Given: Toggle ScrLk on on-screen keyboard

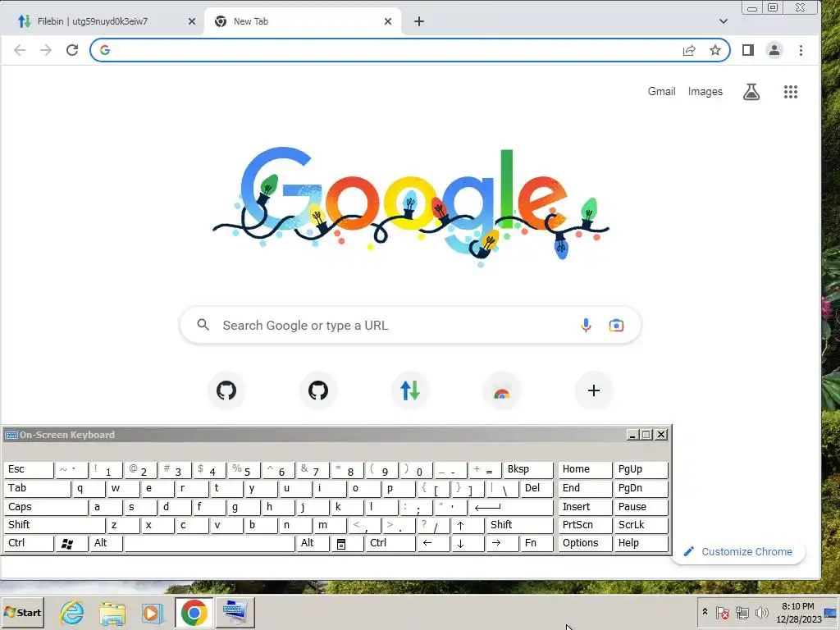Looking at the screenshot, I should [x=641, y=525].
